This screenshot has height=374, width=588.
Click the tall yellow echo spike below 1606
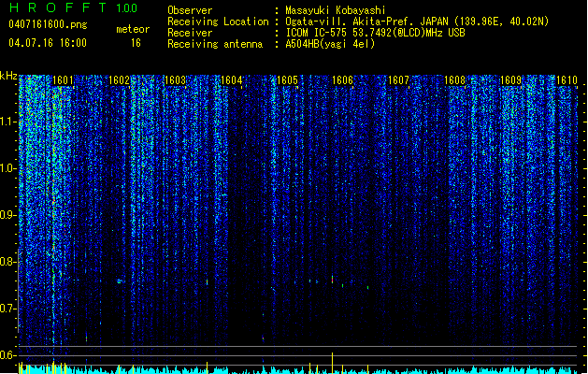point(332,363)
